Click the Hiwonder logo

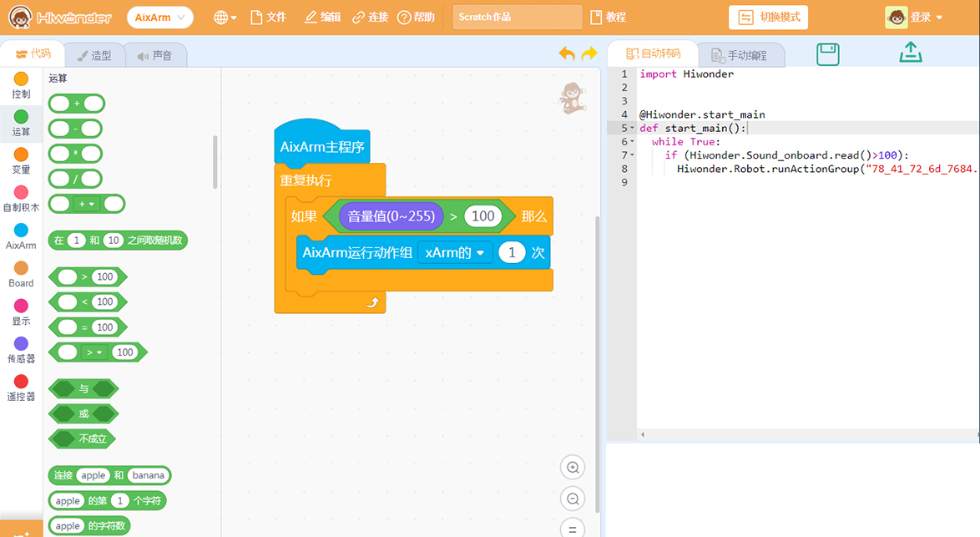60,18
